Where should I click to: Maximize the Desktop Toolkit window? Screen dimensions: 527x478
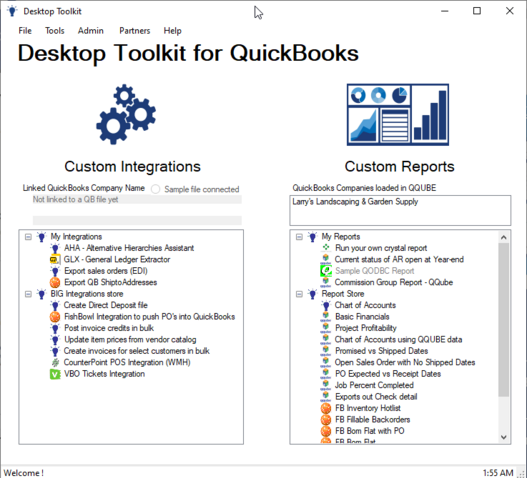click(477, 11)
